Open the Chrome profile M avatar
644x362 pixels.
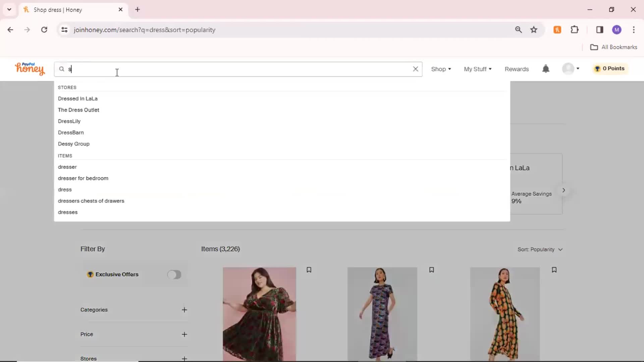[x=616, y=30]
